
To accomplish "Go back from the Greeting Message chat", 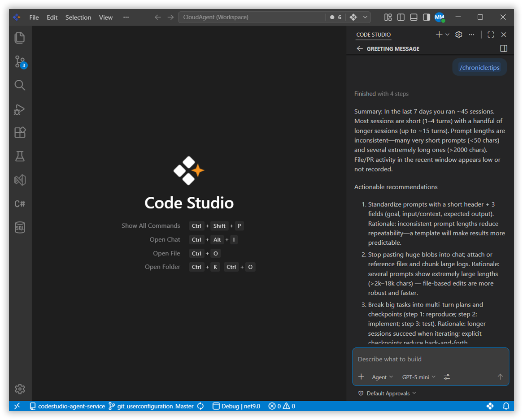I will tap(360, 49).
